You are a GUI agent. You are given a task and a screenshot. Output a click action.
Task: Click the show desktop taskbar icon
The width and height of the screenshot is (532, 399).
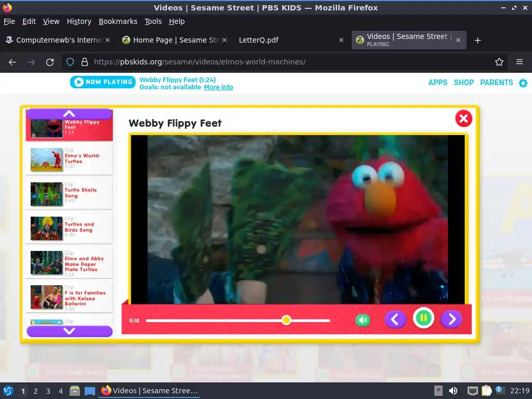(x=89, y=391)
